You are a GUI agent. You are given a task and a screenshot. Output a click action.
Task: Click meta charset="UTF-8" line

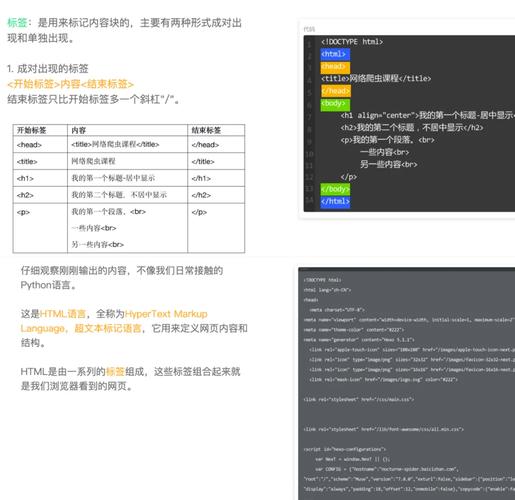pyautogui.click(x=337, y=310)
